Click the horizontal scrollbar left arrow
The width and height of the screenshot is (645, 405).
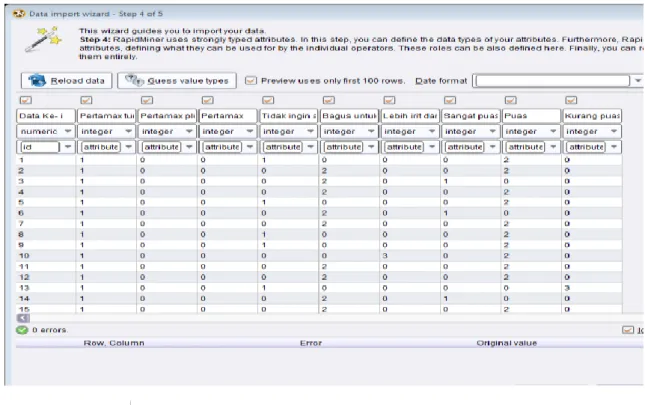point(23,318)
